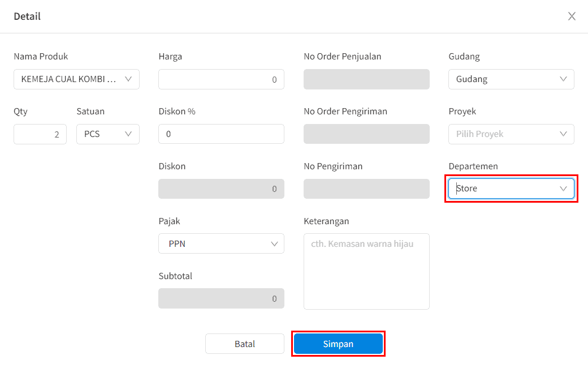Click the Proyek label
The width and height of the screenshot is (588, 368).
click(462, 112)
